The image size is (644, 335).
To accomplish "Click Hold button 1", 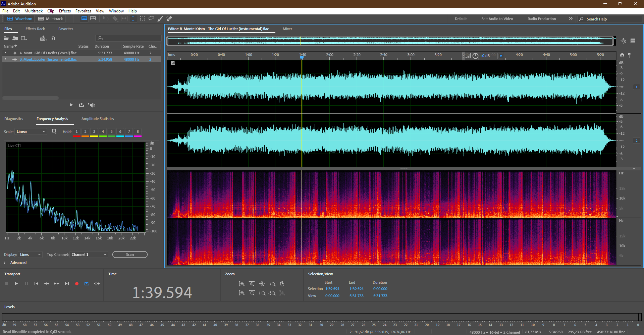I will click(76, 131).
